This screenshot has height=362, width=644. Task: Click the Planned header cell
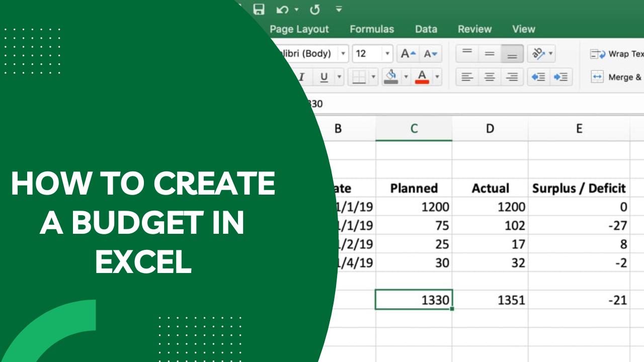(x=414, y=188)
